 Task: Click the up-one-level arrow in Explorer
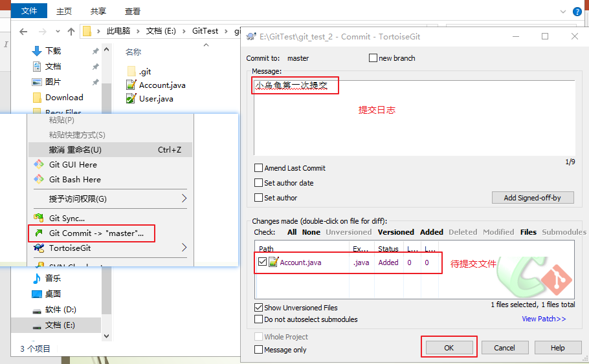coord(71,32)
